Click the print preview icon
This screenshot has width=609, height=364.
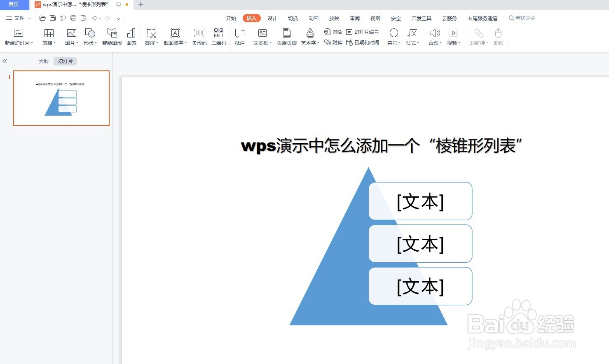point(84,18)
